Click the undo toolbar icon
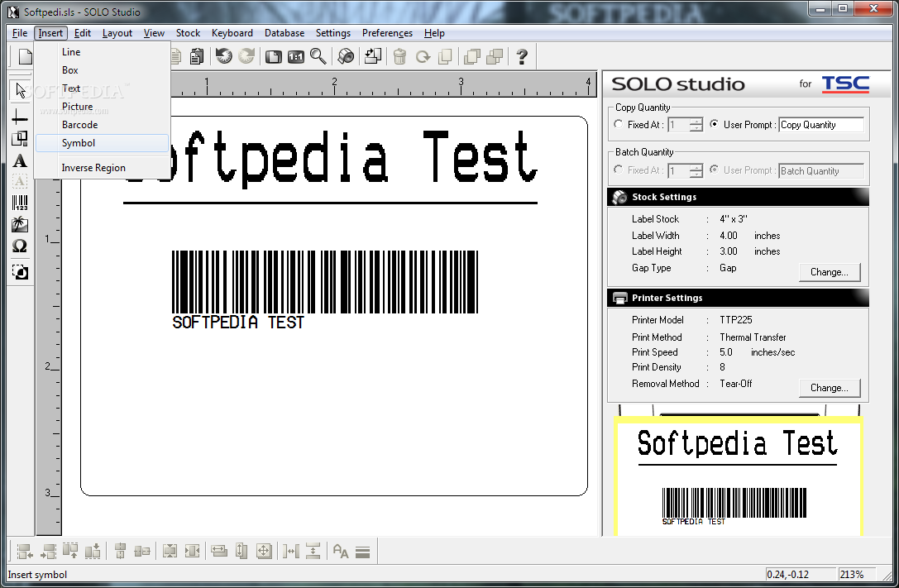 coord(223,56)
